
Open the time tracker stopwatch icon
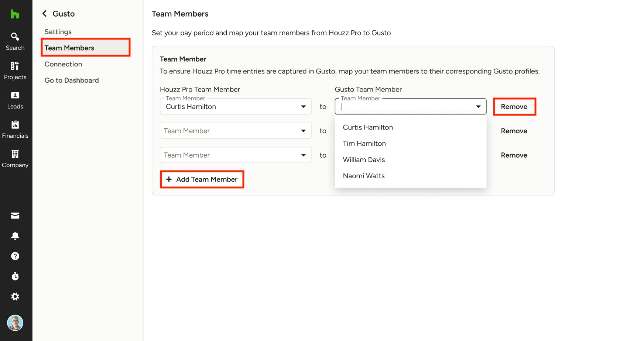[15, 276]
